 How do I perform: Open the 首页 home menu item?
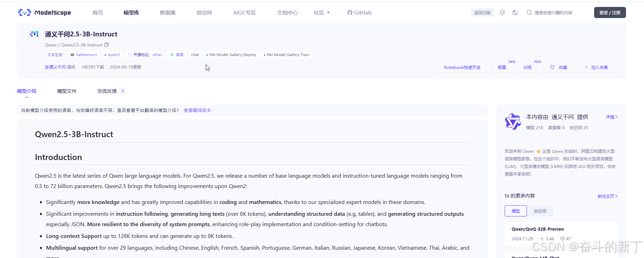(x=98, y=13)
